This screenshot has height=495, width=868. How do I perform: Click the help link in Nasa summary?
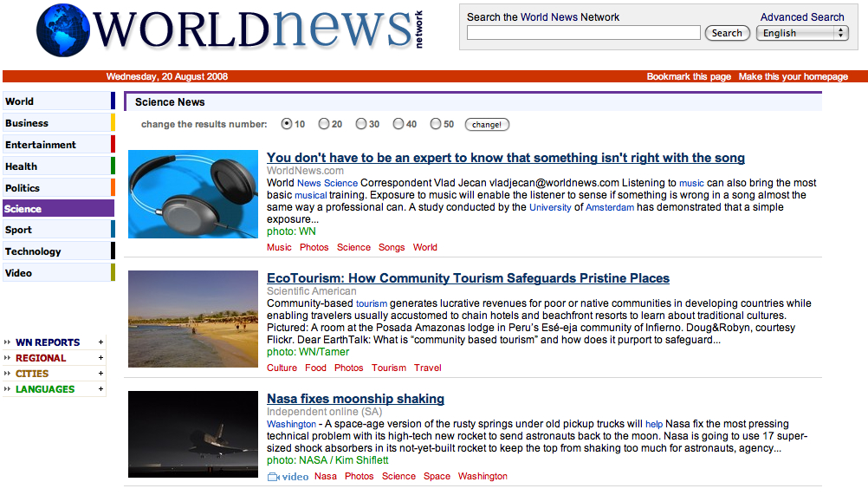[654, 424]
